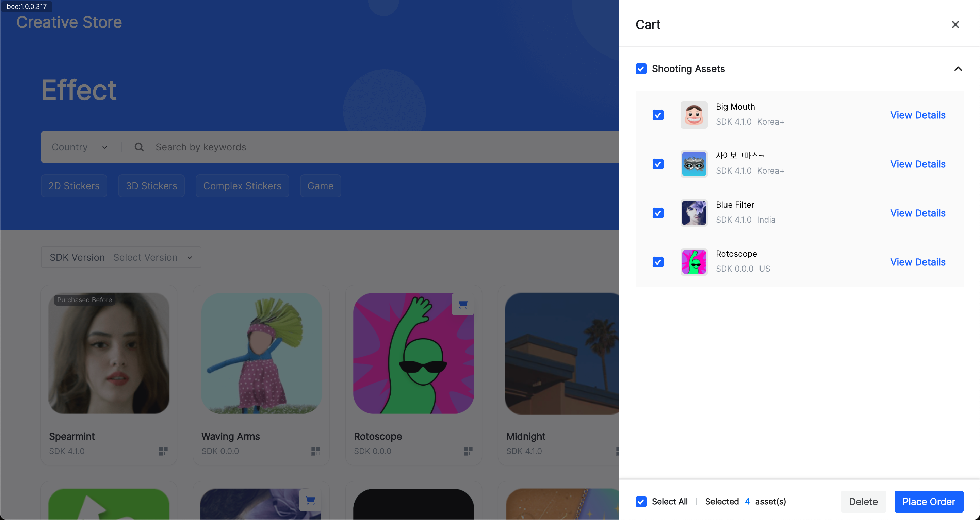Click QR grid icon on Spearmint card
980x520 pixels.
pos(163,451)
